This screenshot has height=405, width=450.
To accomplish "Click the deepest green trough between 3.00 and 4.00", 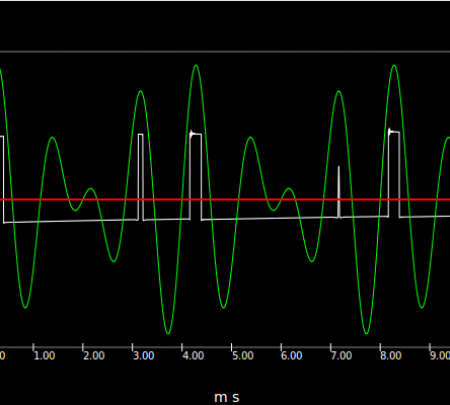I will pyautogui.click(x=168, y=333).
